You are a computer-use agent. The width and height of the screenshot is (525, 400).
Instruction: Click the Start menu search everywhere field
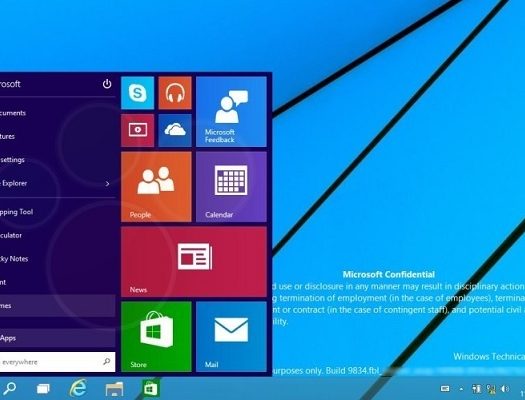click(58, 362)
